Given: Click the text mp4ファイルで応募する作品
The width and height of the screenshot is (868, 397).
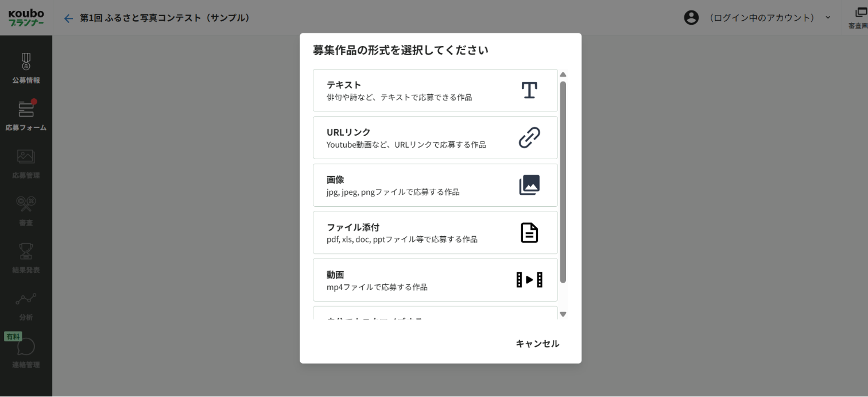Looking at the screenshot, I should [x=377, y=287].
